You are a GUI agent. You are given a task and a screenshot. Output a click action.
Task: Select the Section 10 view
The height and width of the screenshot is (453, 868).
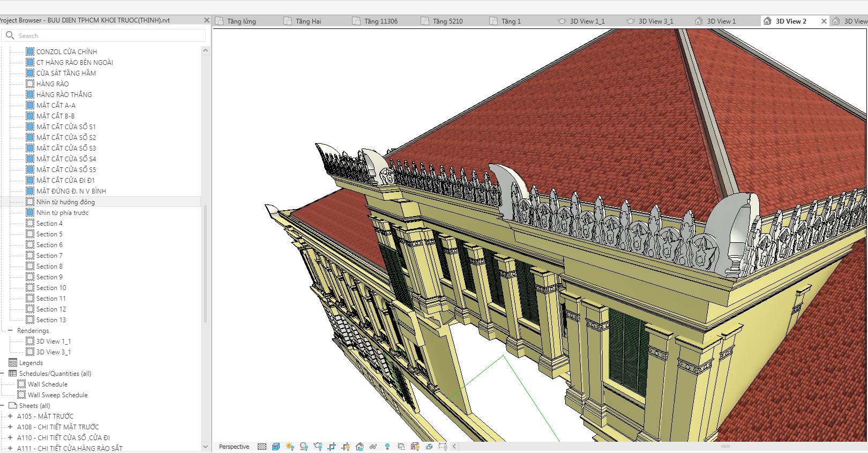(51, 287)
